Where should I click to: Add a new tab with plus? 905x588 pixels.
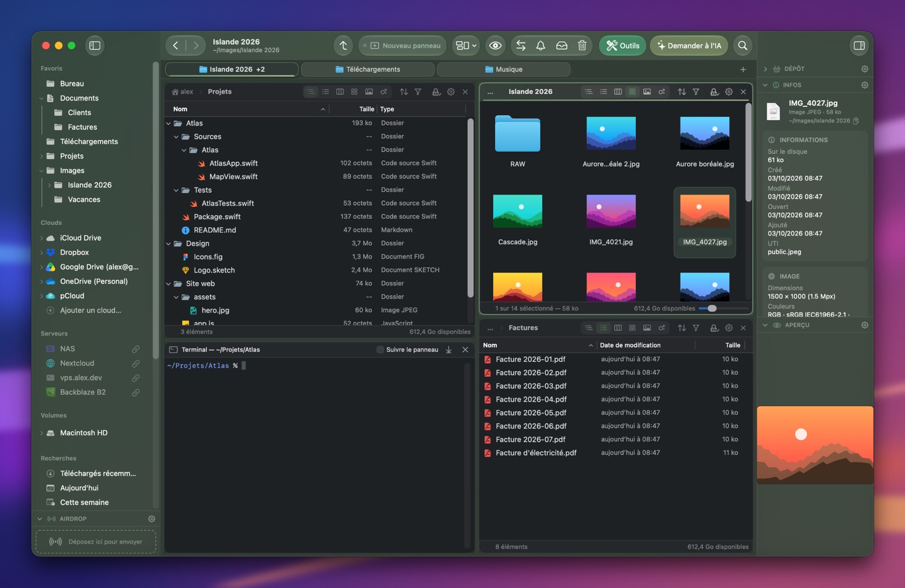(743, 70)
